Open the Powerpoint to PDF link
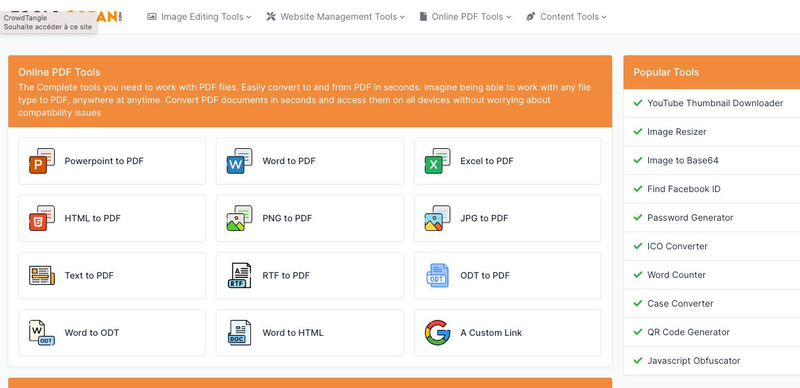Screen dimensions: 800x388 (x=104, y=161)
